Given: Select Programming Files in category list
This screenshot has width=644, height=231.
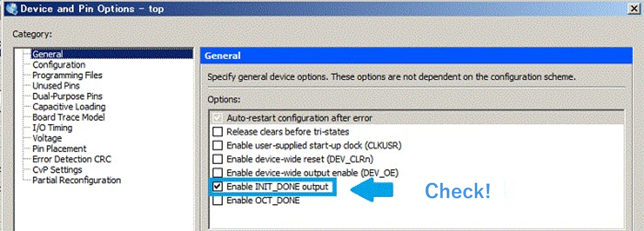Looking at the screenshot, I should (67, 75).
